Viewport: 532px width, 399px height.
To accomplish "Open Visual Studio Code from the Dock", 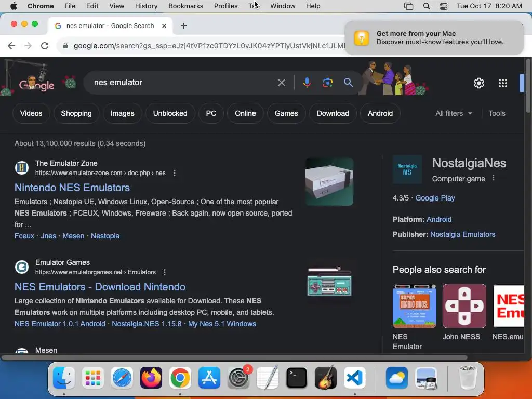I will [x=354, y=378].
